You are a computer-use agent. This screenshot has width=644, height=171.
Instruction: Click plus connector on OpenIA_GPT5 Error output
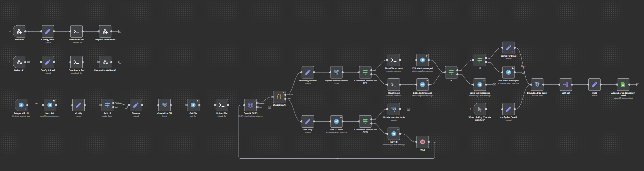point(269,107)
